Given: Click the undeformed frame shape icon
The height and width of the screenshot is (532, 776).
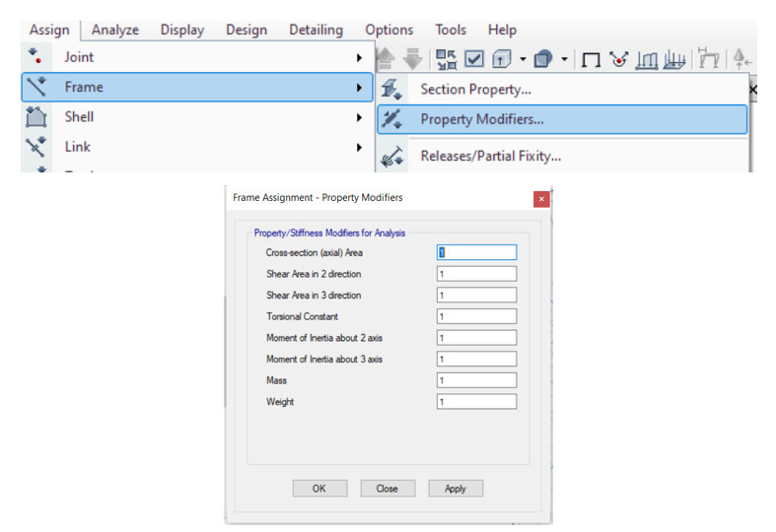Looking at the screenshot, I should tap(591, 60).
